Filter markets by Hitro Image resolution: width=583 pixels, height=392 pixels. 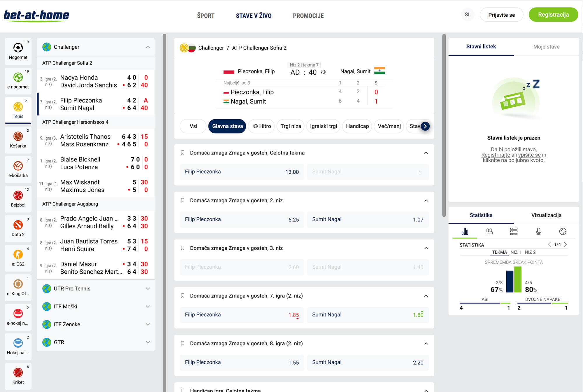tap(261, 126)
